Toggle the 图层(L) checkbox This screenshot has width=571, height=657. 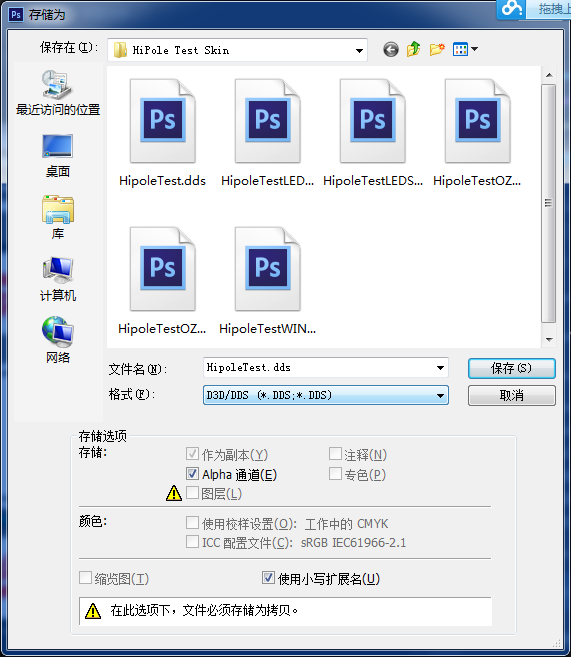point(192,493)
